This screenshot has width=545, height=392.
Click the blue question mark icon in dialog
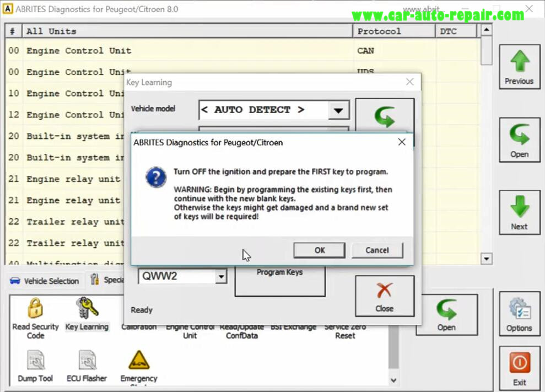tap(156, 177)
